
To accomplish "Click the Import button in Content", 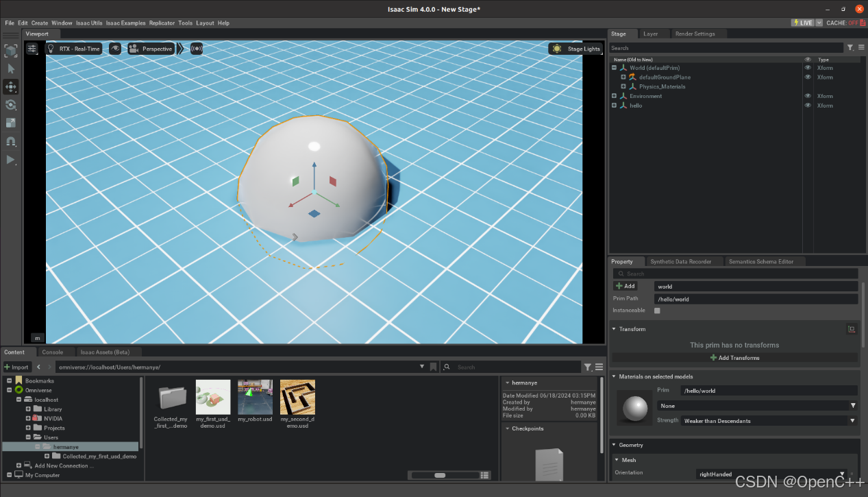I will (17, 367).
